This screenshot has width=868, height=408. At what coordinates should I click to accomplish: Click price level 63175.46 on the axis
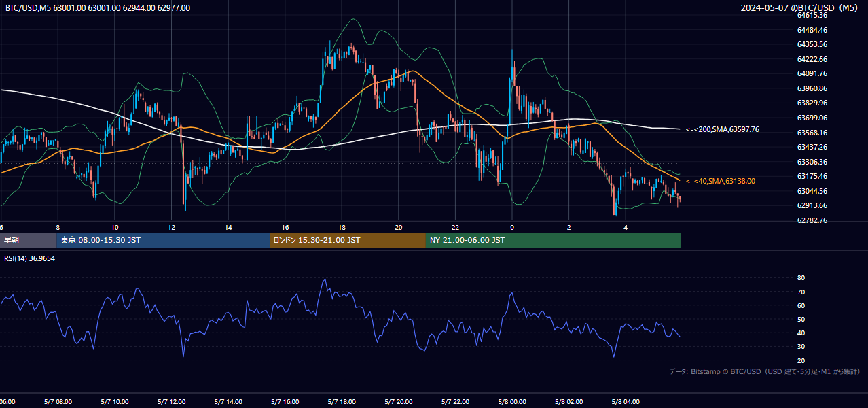coord(812,176)
